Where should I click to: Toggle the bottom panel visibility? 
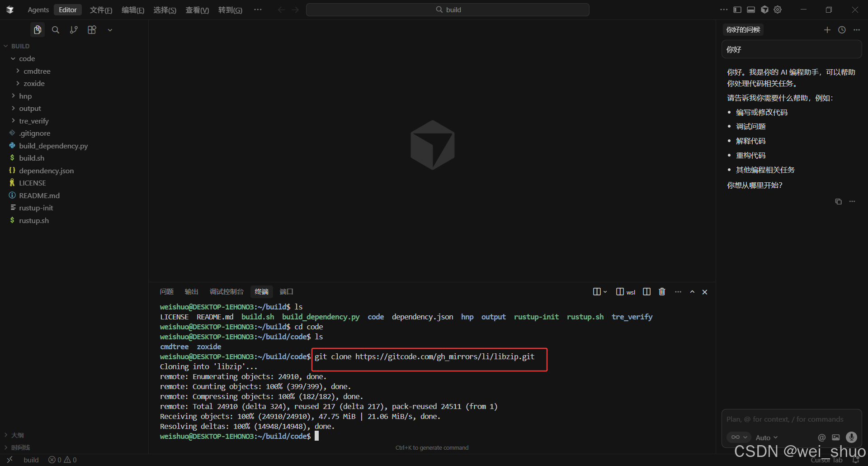[751, 10]
